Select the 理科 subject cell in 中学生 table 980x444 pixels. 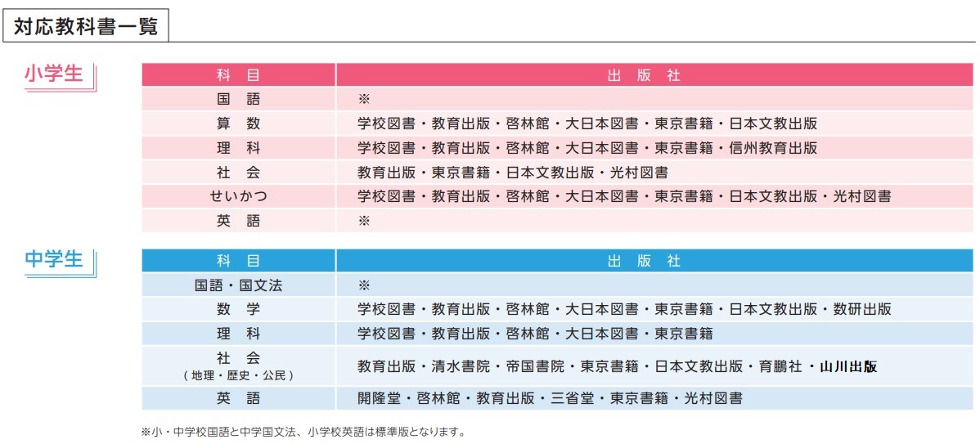click(x=238, y=334)
